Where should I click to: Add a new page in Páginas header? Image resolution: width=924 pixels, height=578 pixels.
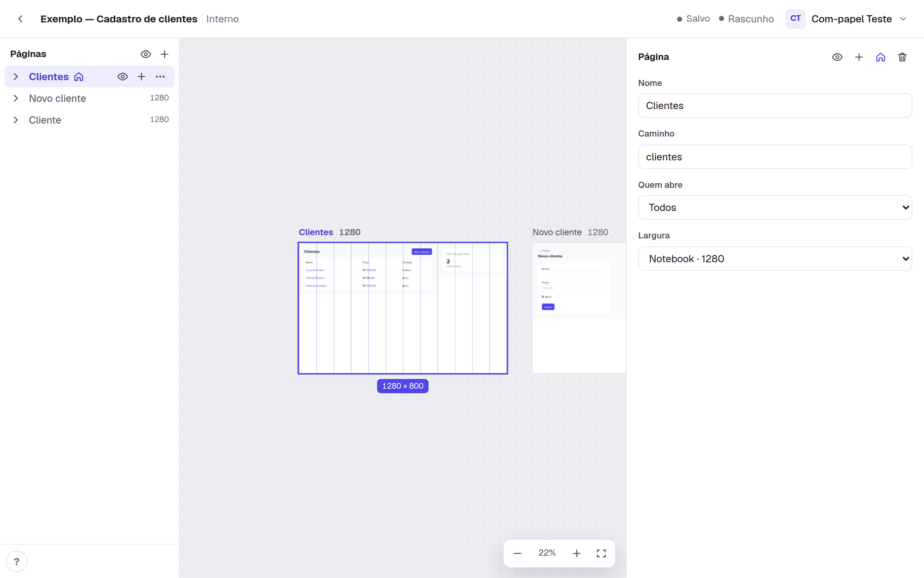pyautogui.click(x=165, y=54)
